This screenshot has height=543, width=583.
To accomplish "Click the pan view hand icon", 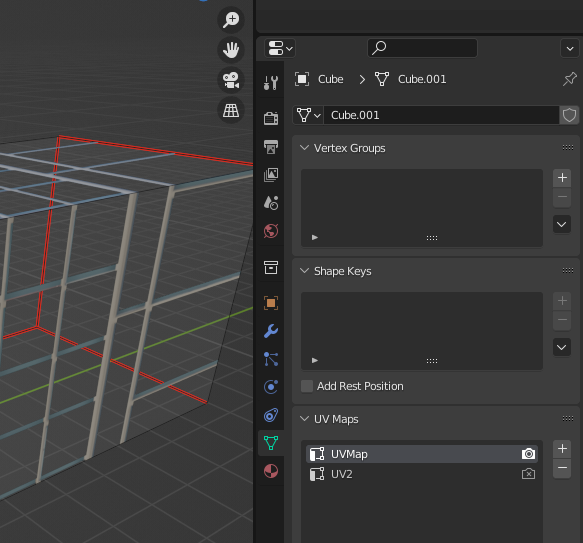I will click(231, 50).
